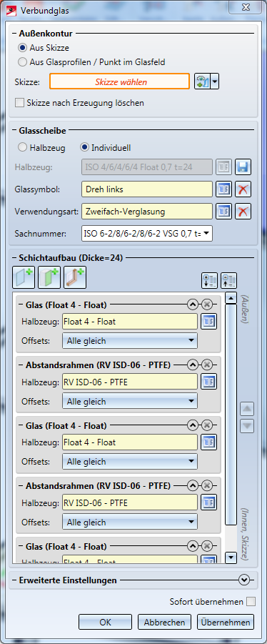Save individual glass pane as Halbzeug
Screen dimensions: 267x644
(x=243, y=167)
